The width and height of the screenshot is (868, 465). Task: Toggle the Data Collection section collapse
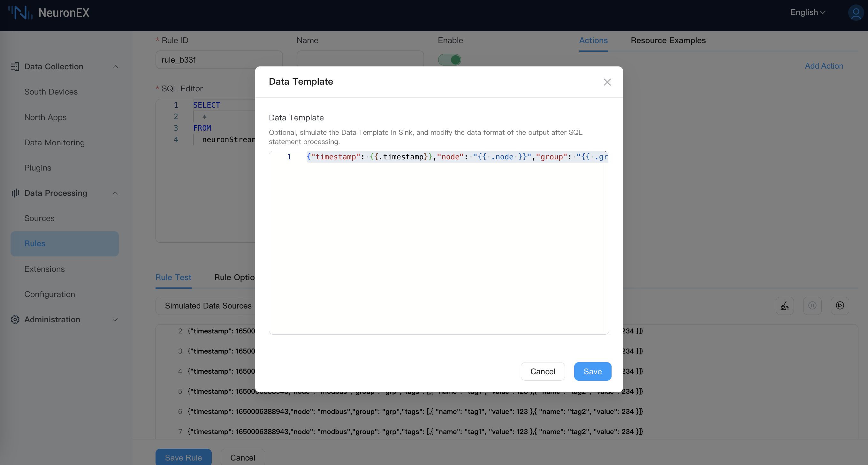tap(115, 66)
